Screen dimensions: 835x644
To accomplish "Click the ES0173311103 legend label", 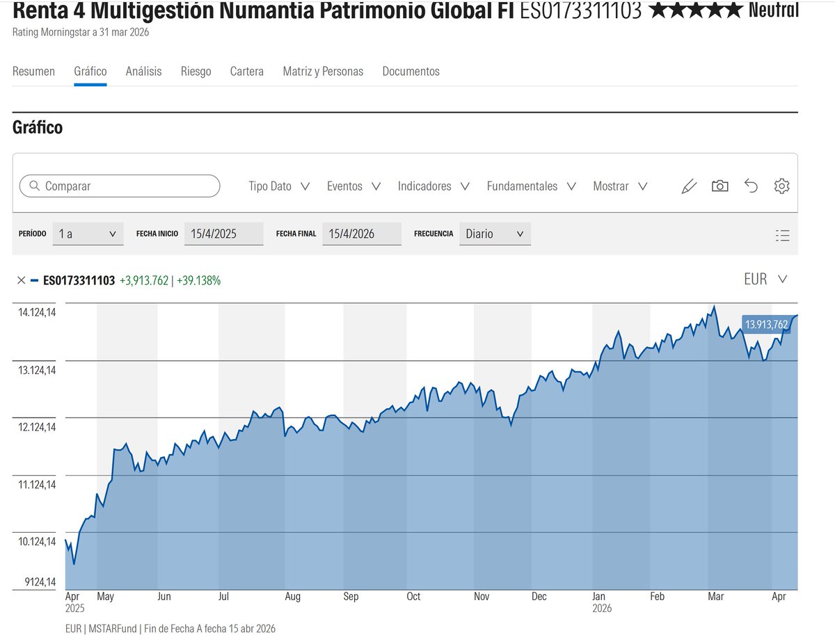I will (79, 280).
